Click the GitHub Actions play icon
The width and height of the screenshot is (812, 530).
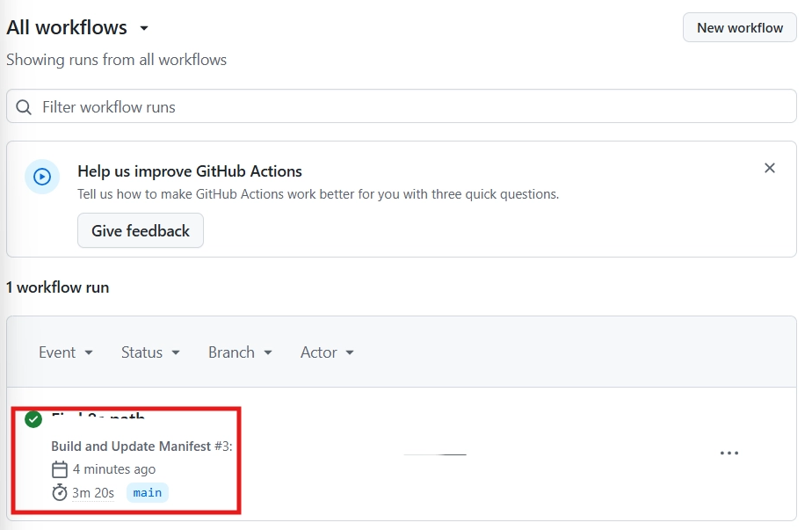pos(42,177)
